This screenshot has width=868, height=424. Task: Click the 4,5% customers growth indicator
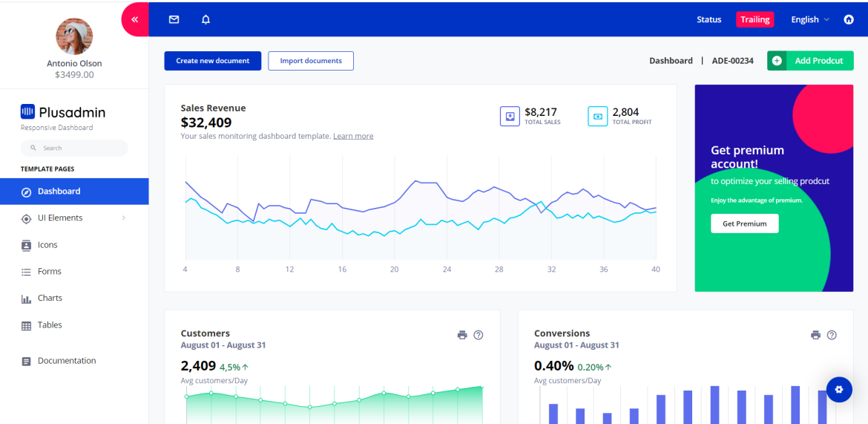coord(234,367)
